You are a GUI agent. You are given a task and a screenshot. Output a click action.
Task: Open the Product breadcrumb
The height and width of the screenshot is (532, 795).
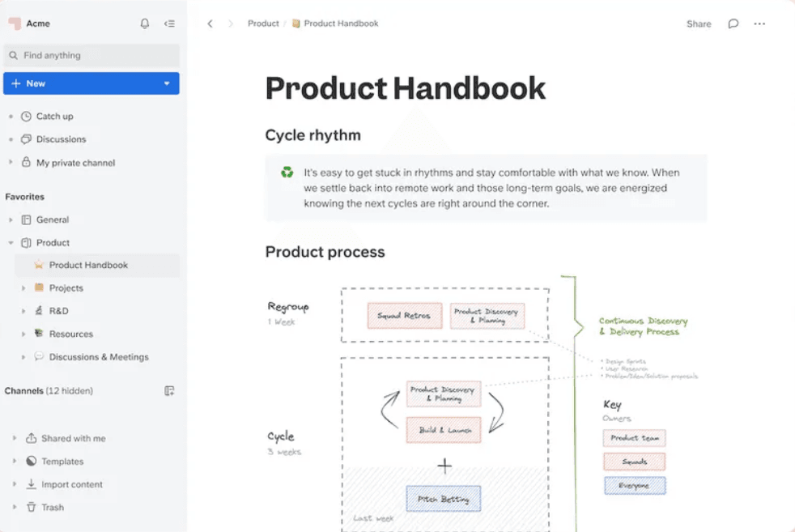[x=262, y=23]
